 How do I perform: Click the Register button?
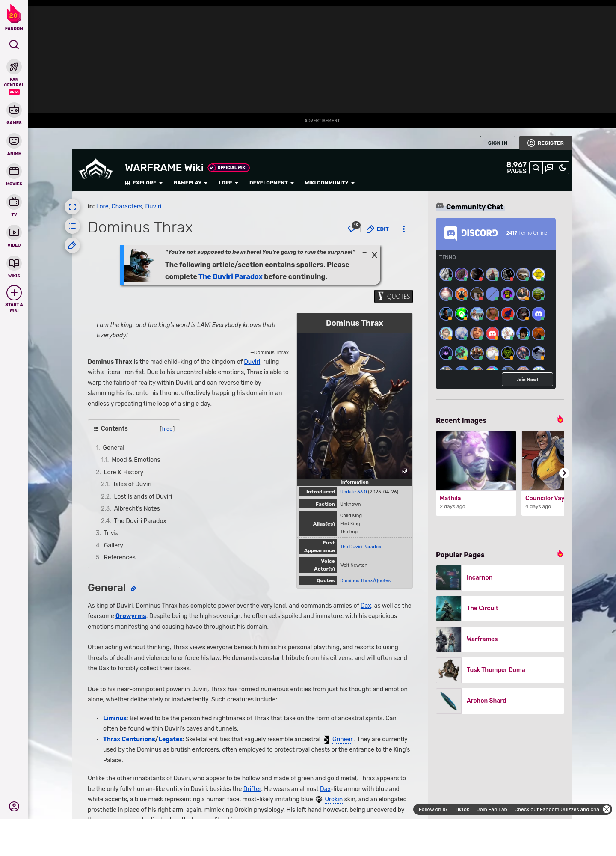(545, 143)
